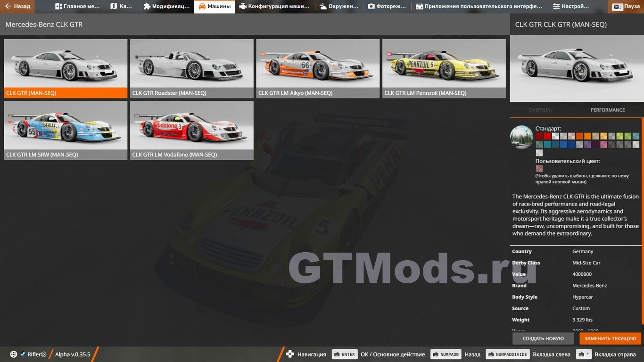Click the Value entry 4000000

click(582, 274)
